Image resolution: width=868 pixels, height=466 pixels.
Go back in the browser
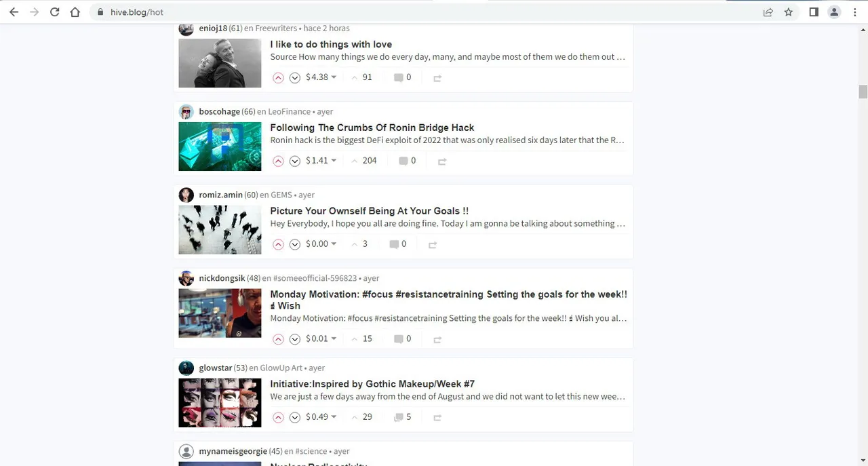14,12
